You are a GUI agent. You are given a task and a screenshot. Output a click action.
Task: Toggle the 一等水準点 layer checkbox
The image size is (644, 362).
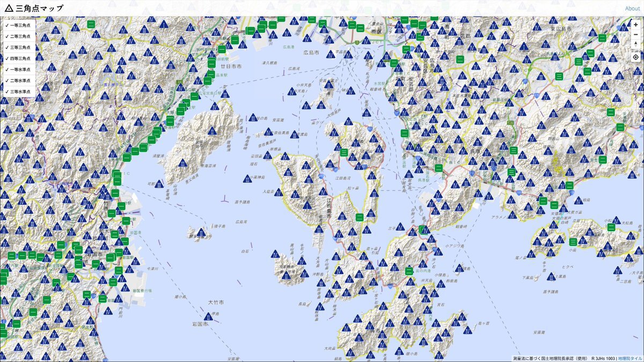(18, 70)
